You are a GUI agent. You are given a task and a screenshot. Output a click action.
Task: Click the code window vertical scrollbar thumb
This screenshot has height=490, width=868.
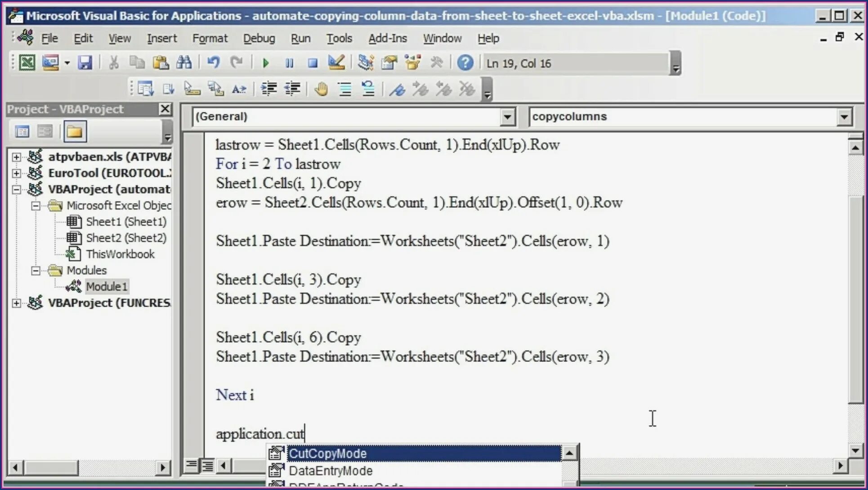click(x=855, y=299)
